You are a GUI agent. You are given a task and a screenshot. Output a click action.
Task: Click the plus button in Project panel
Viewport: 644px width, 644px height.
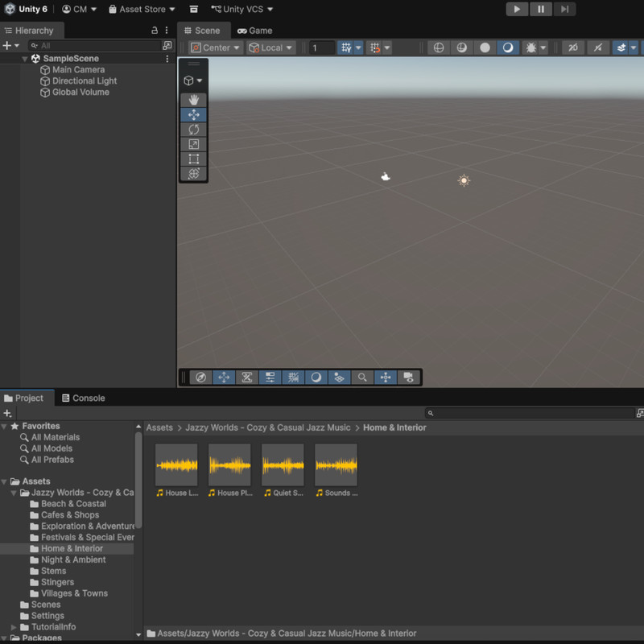tap(7, 413)
